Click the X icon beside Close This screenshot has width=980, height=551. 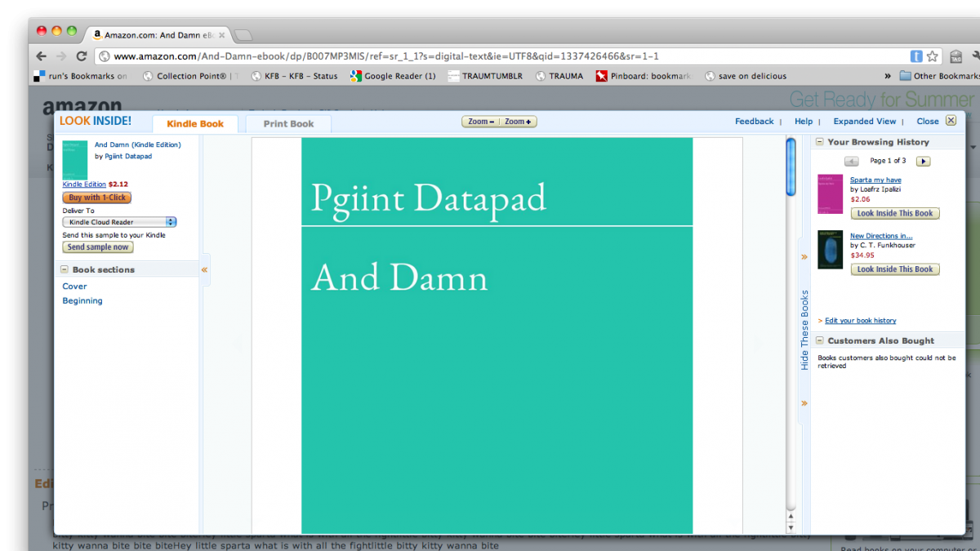pos(951,121)
